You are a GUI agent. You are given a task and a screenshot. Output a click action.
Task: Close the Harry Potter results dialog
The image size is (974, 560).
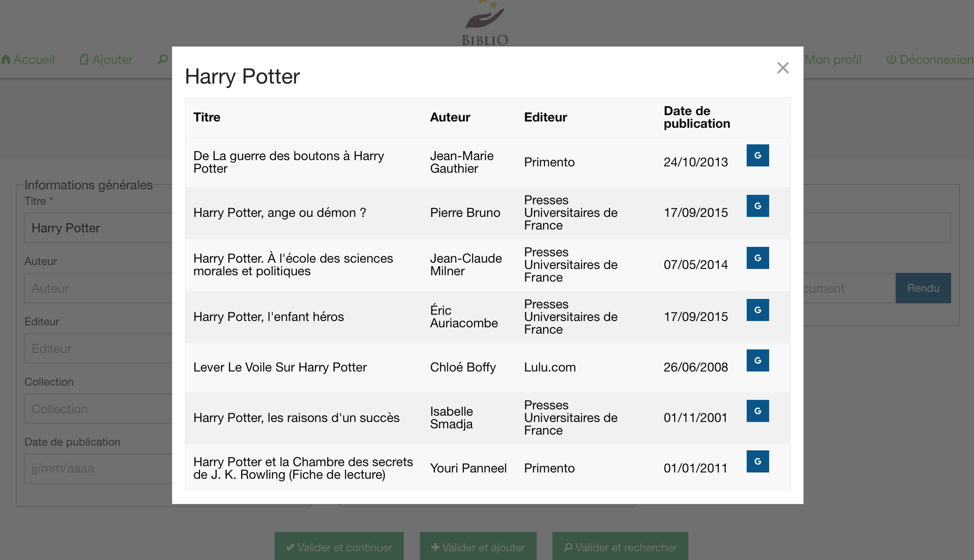783,68
